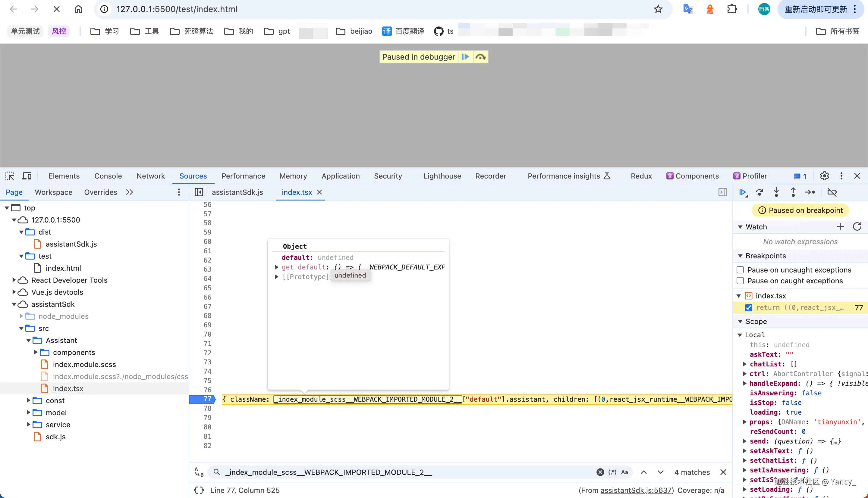The height and width of the screenshot is (498, 868).
Task: Enable Pause on caught exceptions
Action: [x=740, y=281]
